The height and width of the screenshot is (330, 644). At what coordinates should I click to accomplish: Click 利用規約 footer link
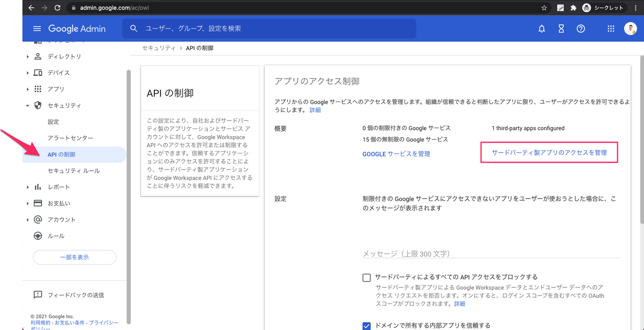[x=41, y=322]
